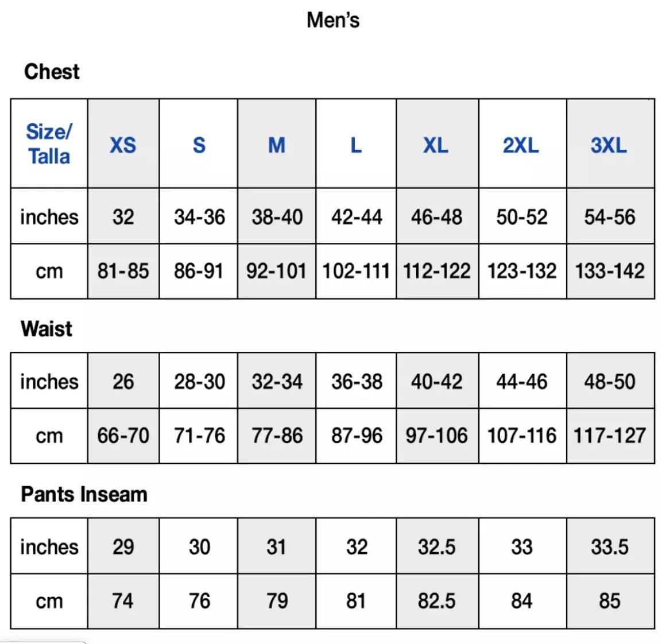Viewport: 666px width, 644px height.
Task: Select the Chest section heading
Action: tap(52, 71)
